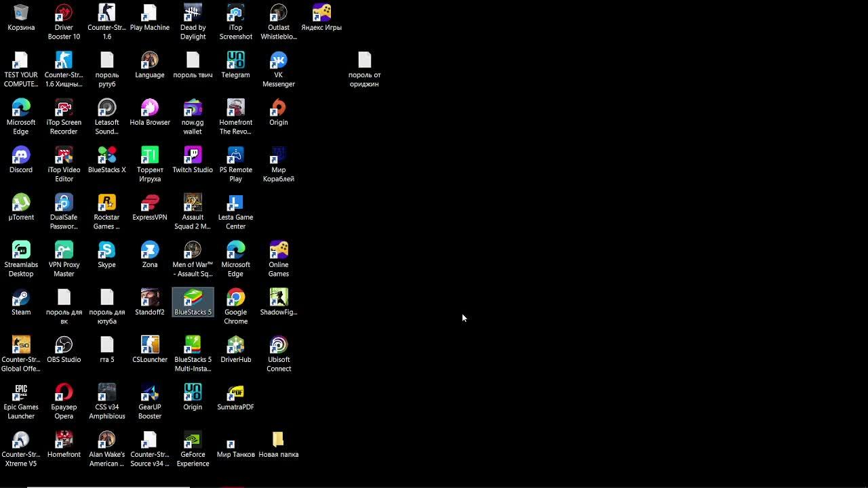Select the iTop Screenshot icon
Image resolution: width=868 pixels, height=488 pixels.
235,22
